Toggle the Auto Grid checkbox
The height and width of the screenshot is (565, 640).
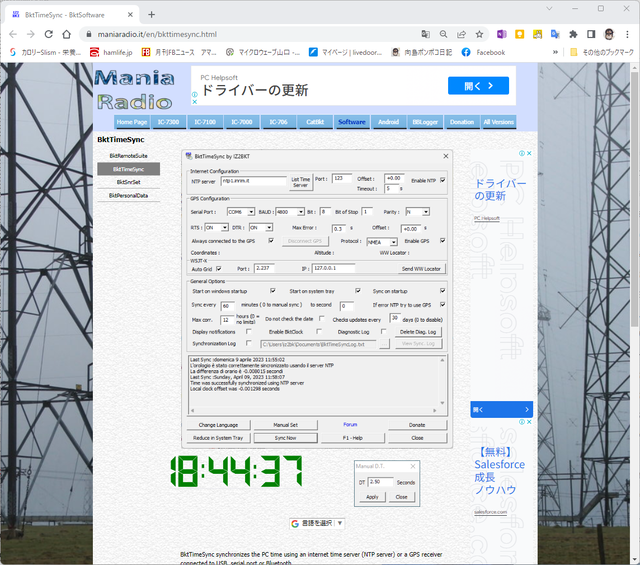coord(219,269)
